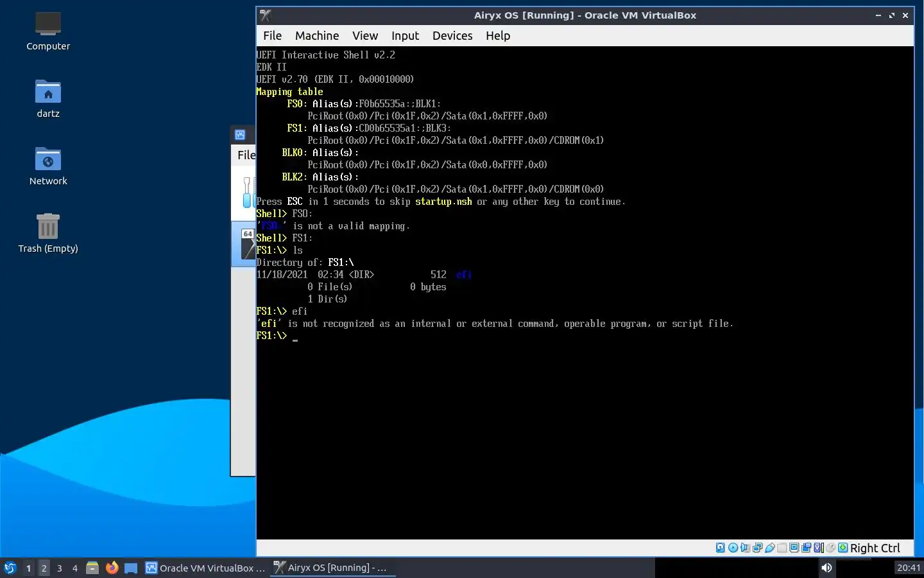Open the application launcher menu in taskbar

tap(10, 568)
